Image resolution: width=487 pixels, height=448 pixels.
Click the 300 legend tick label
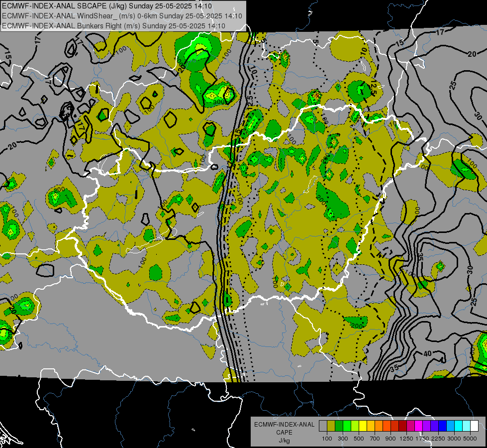(x=343, y=439)
